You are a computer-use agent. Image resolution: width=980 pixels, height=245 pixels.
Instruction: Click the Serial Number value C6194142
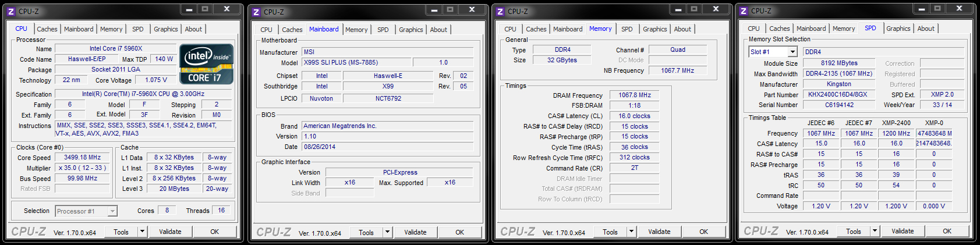tap(839, 105)
